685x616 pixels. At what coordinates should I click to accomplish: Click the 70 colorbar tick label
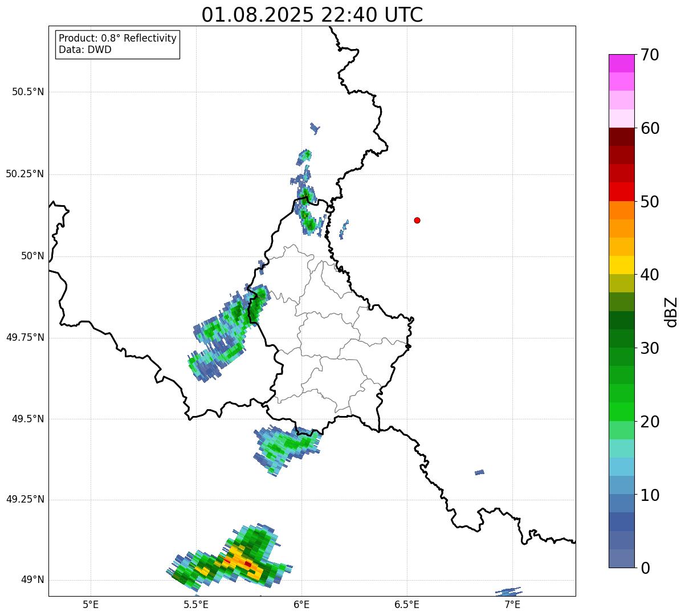pos(650,55)
